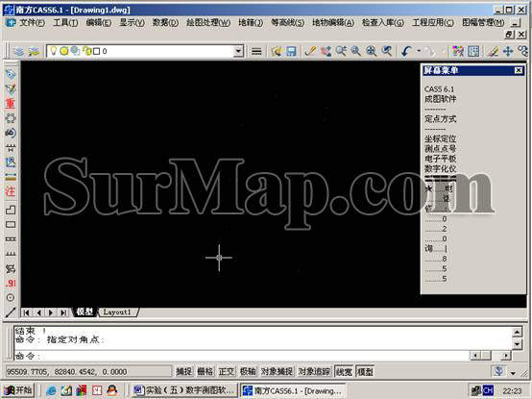
Task: Open the layer dropdown list
Action: click(238, 51)
